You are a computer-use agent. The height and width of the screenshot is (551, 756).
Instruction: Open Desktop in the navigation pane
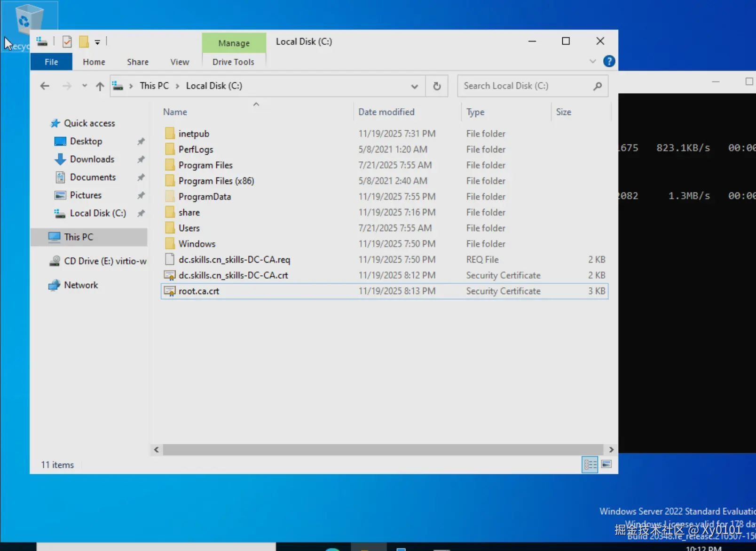86,141
